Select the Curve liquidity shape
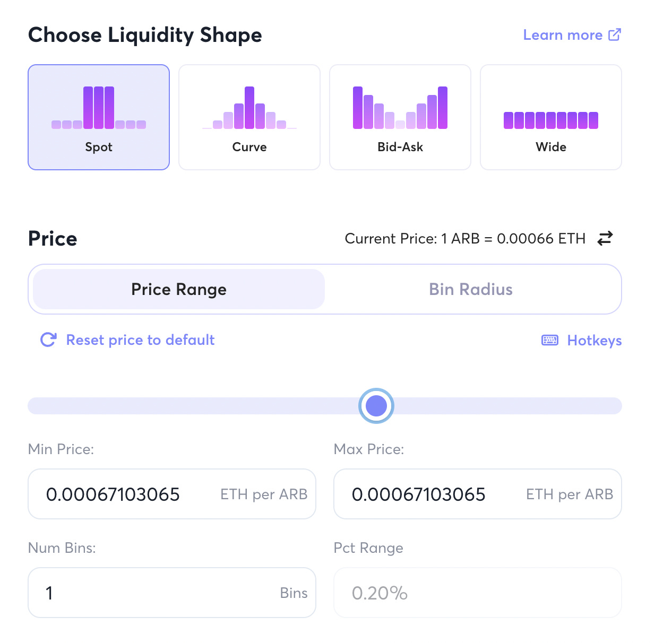 point(249,117)
